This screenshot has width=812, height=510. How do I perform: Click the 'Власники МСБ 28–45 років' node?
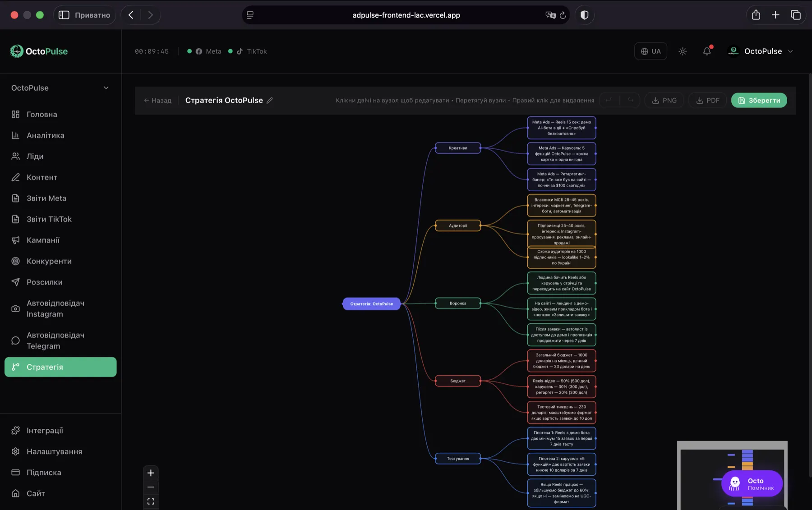pyautogui.click(x=562, y=206)
